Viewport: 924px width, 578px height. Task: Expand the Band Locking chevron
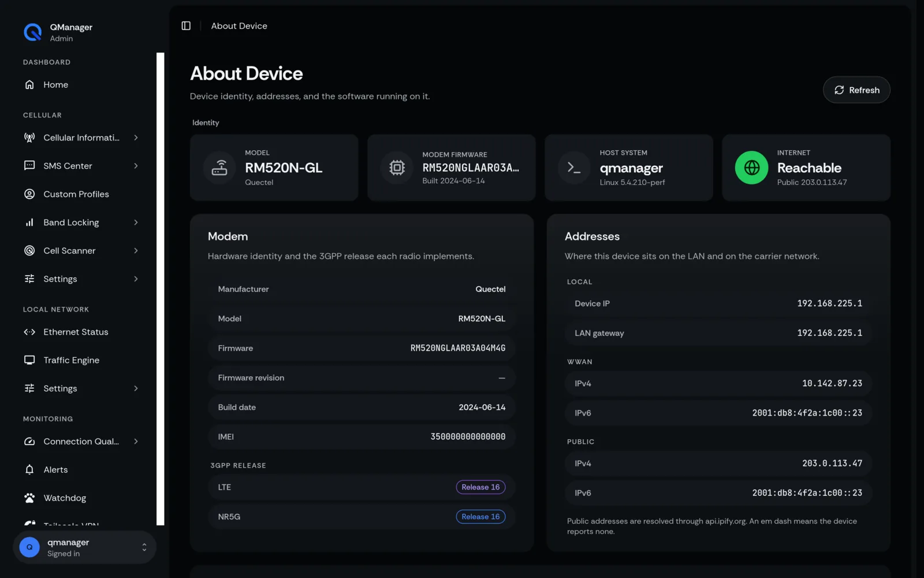tap(136, 223)
